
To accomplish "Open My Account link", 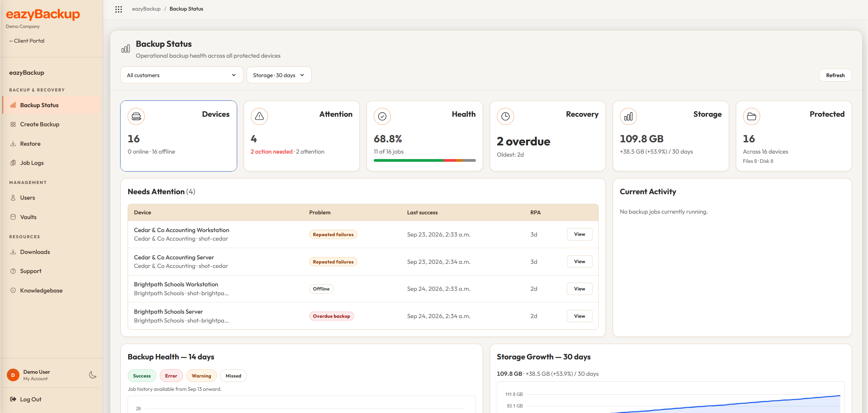I will click(35, 379).
